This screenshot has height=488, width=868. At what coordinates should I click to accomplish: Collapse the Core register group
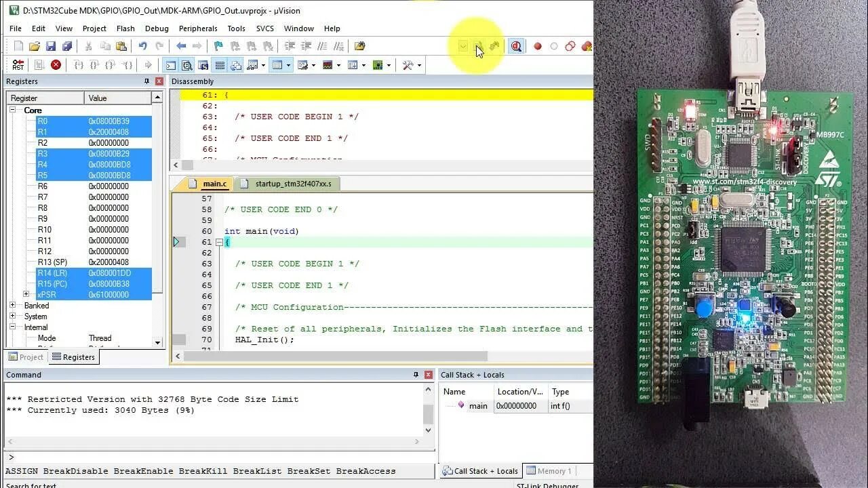pos(13,110)
